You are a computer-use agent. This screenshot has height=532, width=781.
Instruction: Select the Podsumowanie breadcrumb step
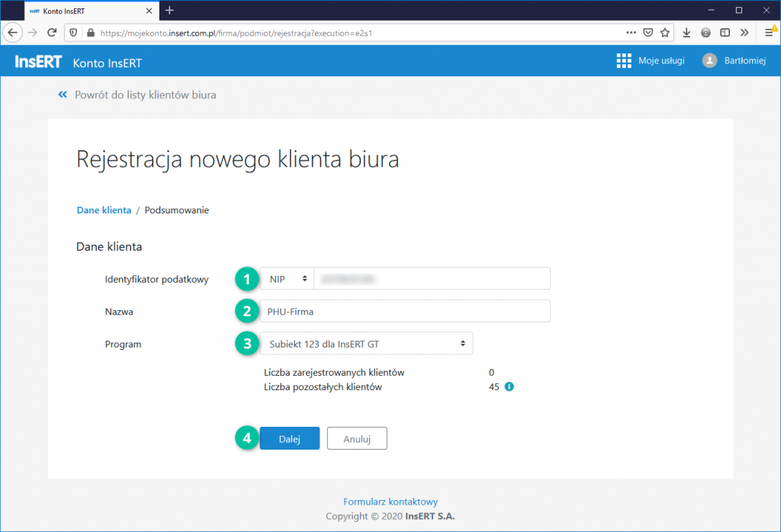pos(177,210)
